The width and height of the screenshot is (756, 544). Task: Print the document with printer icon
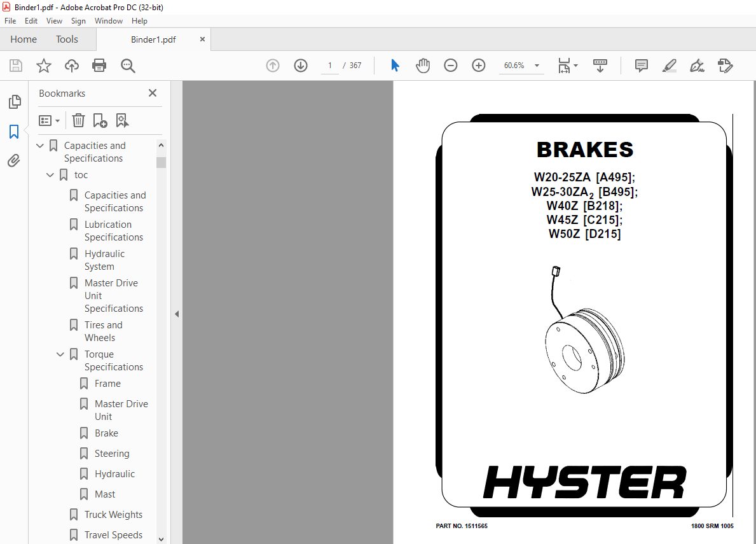(99, 66)
